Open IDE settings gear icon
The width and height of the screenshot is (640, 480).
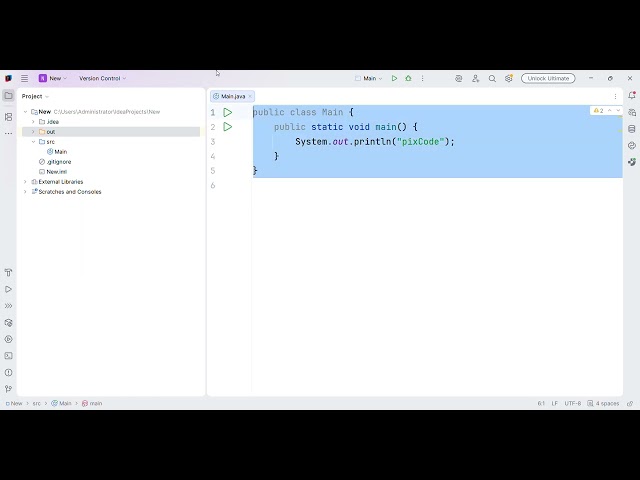tap(509, 78)
